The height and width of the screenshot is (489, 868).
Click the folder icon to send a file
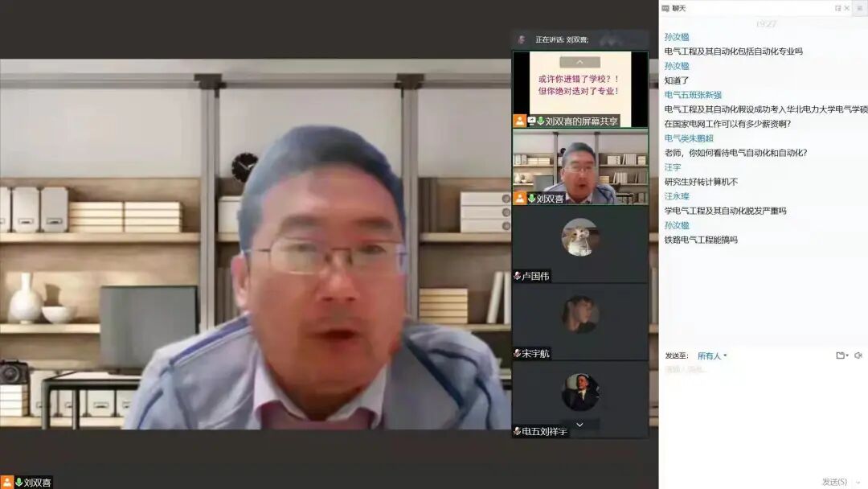pos(841,355)
